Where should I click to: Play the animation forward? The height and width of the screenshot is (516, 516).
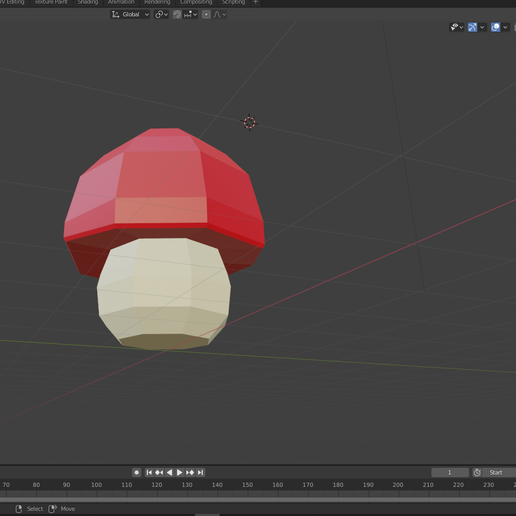tap(179, 472)
